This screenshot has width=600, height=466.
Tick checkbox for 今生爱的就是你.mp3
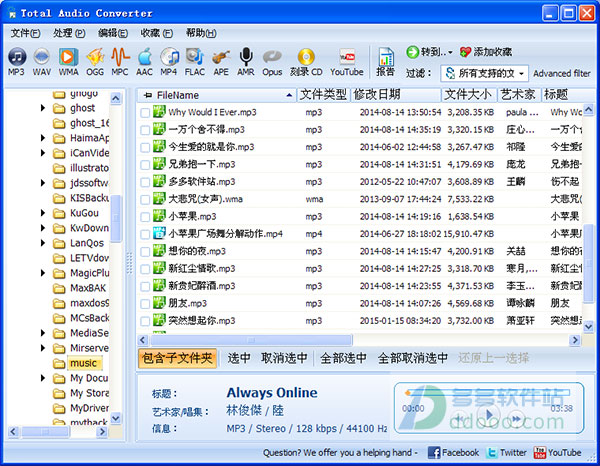pos(145,147)
